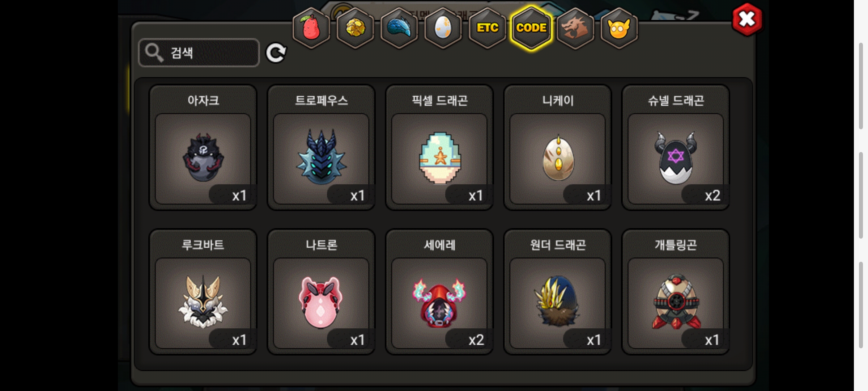Open the brown dragon head category
Viewport: 868px width, 391px height.
point(575,28)
